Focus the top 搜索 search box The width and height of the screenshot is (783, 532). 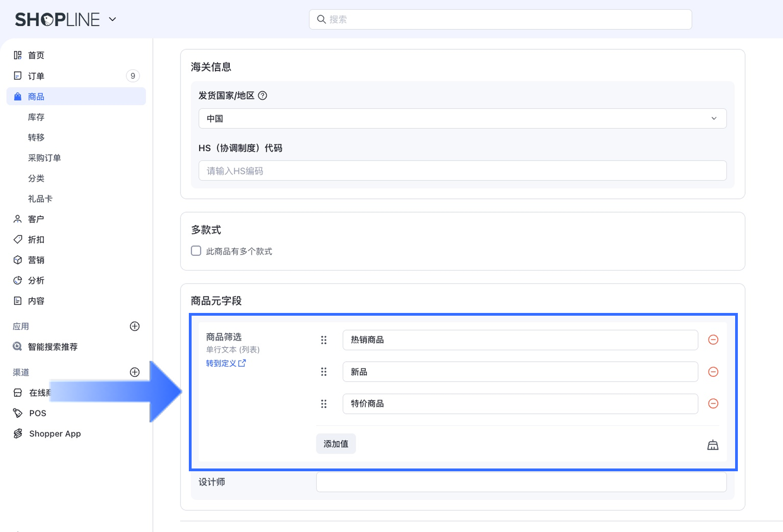[500, 19]
